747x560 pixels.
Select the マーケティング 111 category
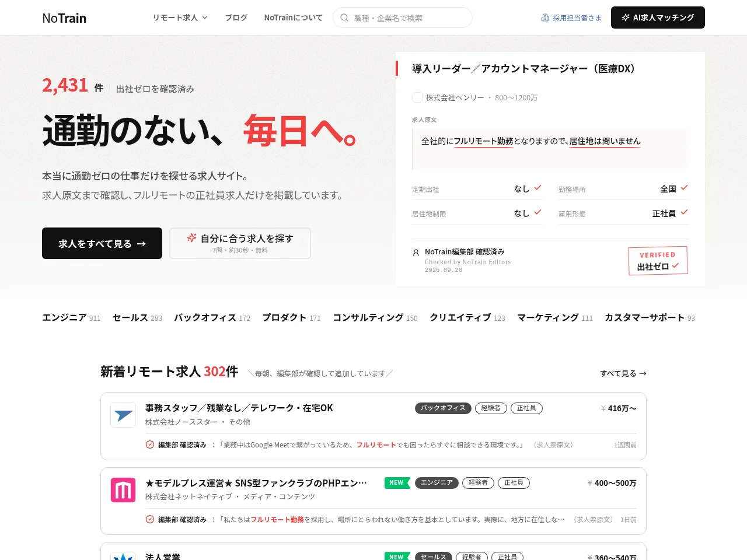tap(555, 317)
